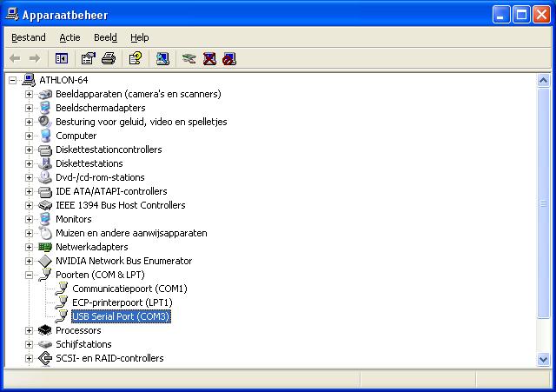
Task: Open the Help menu
Action: [x=139, y=37]
